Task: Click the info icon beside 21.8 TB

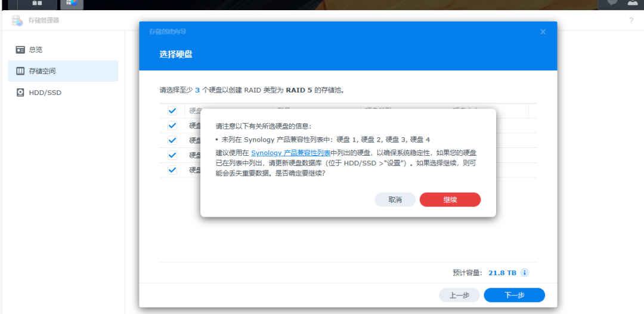Action: pyautogui.click(x=525, y=273)
